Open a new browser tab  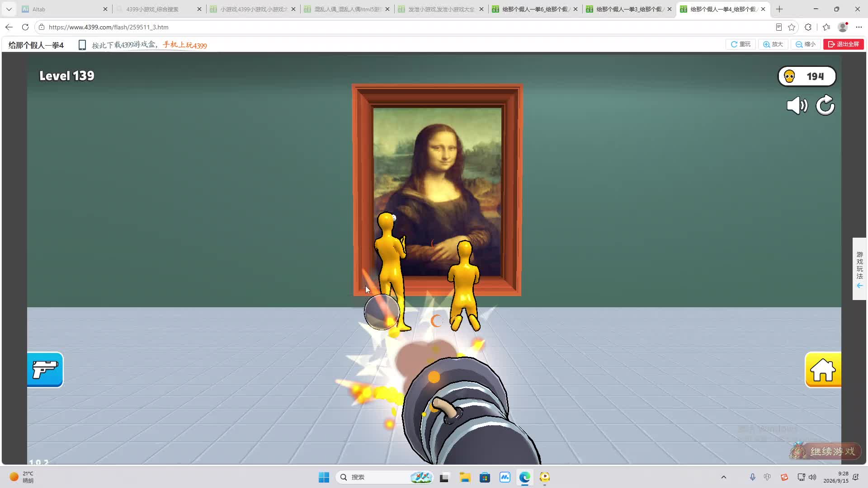(x=779, y=9)
